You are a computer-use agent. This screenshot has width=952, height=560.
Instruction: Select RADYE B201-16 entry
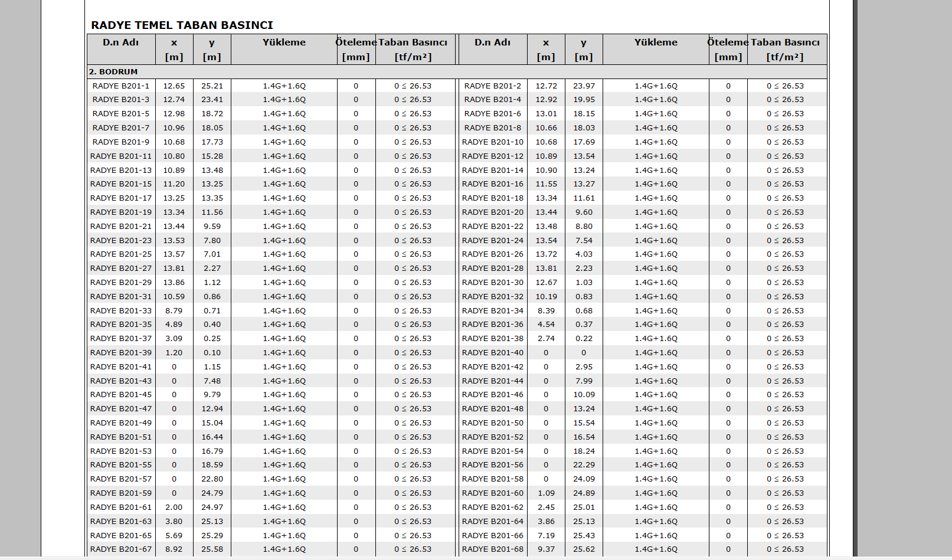[x=493, y=184]
